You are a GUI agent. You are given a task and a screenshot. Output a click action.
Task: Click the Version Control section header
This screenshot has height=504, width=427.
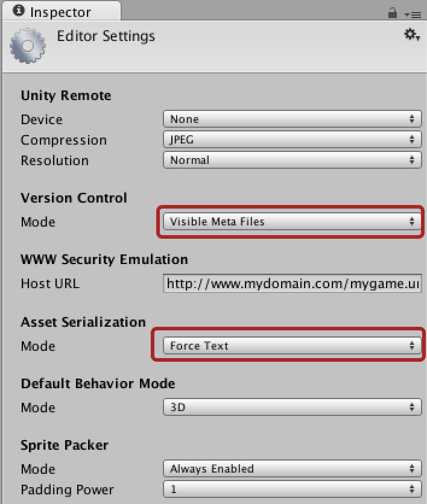(x=74, y=198)
